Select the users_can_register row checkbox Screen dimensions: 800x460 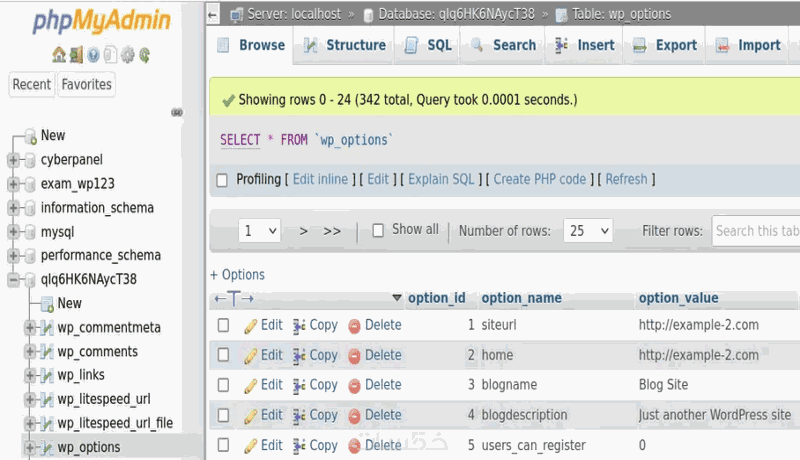pyautogui.click(x=223, y=445)
